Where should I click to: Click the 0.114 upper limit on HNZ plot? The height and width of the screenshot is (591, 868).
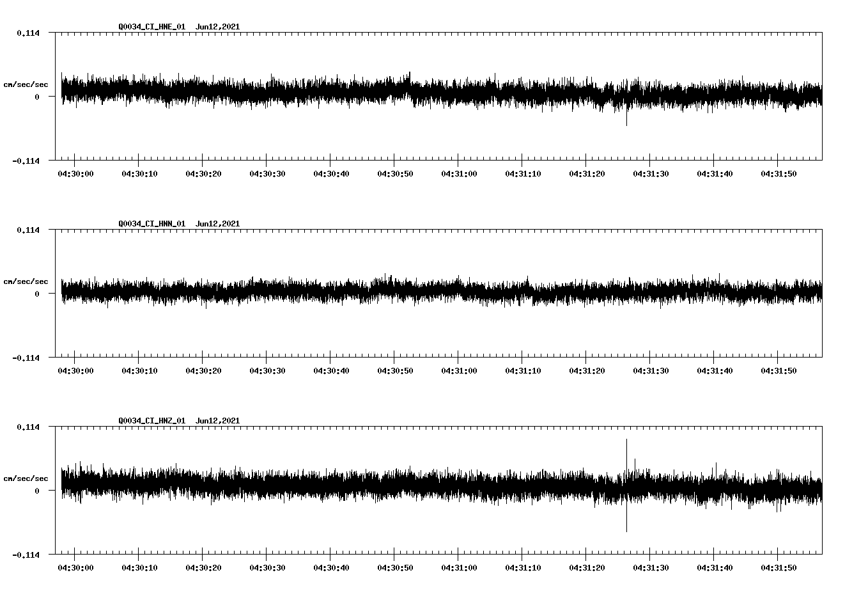coord(27,427)
